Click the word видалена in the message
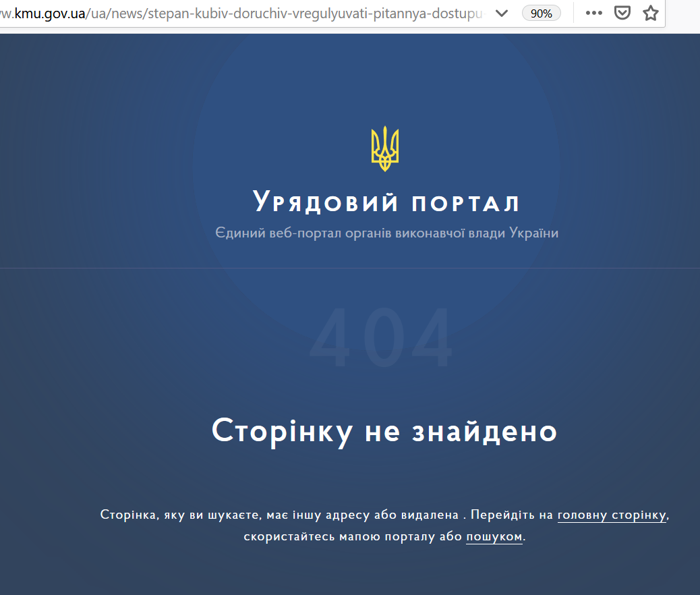The image size is (700, 595). pyautogui.click(x=431, y=515)
